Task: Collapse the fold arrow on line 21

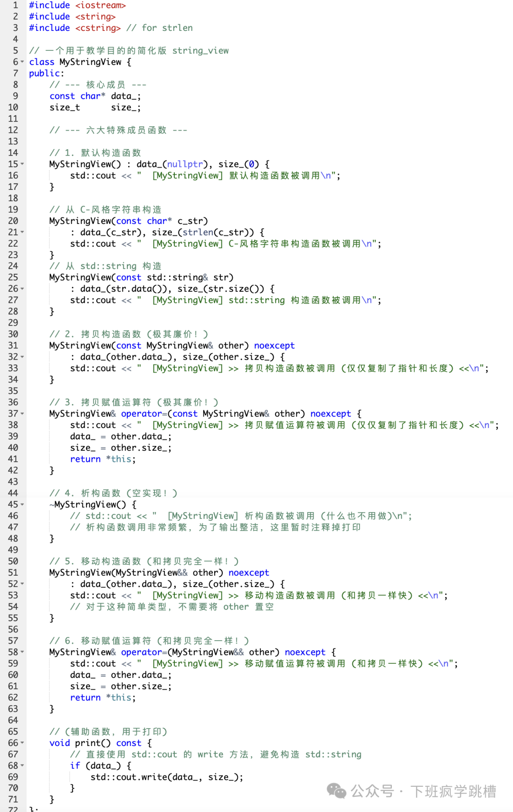Action: pyautogui.click(x=22, y=233)
